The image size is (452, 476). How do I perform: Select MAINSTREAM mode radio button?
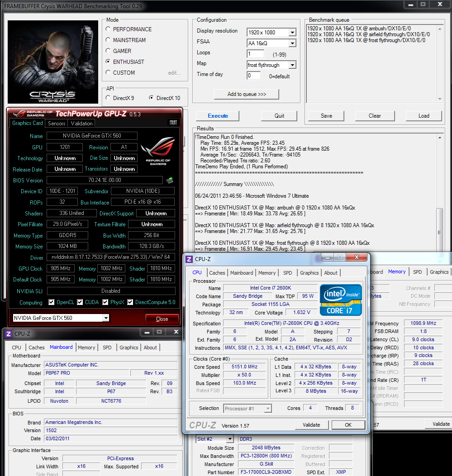coord(108,40)
